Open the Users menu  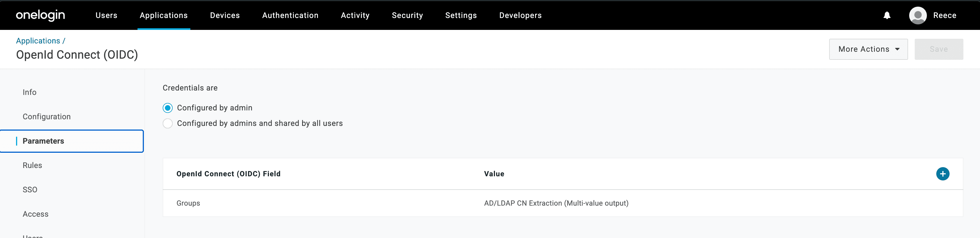[107, 15]
